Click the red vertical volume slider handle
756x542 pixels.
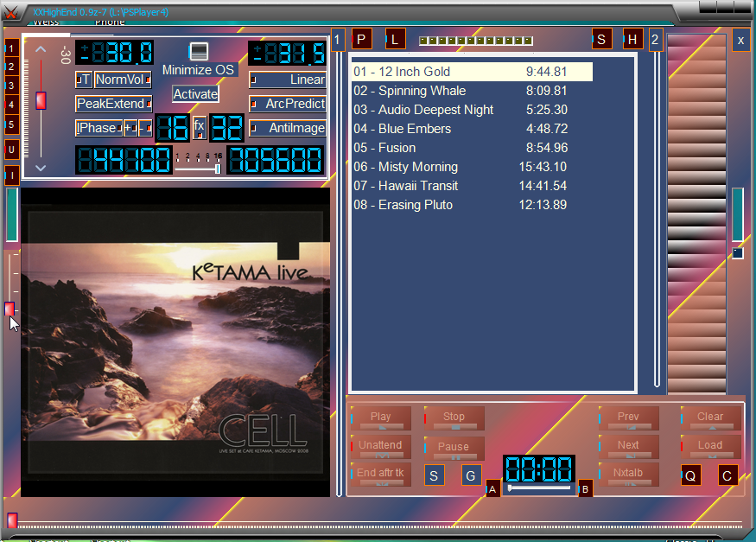pos(41,101)
